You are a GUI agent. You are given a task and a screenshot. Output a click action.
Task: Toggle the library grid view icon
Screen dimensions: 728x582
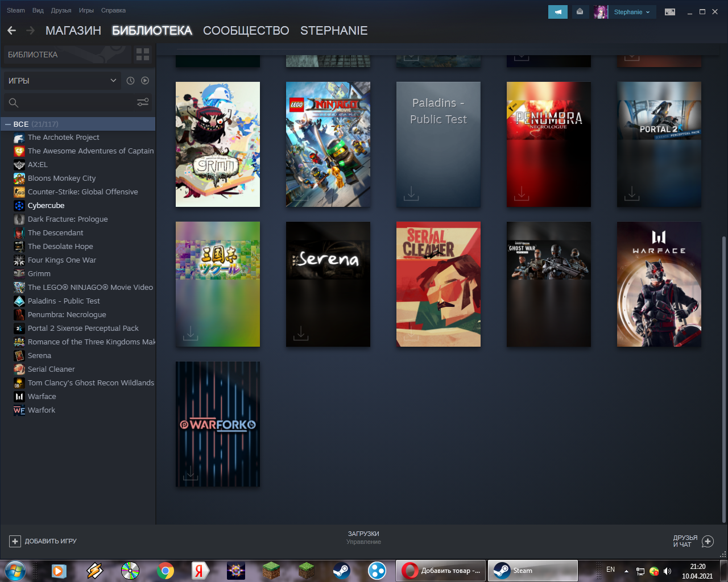pyautogui.click(x=143, y=55)
